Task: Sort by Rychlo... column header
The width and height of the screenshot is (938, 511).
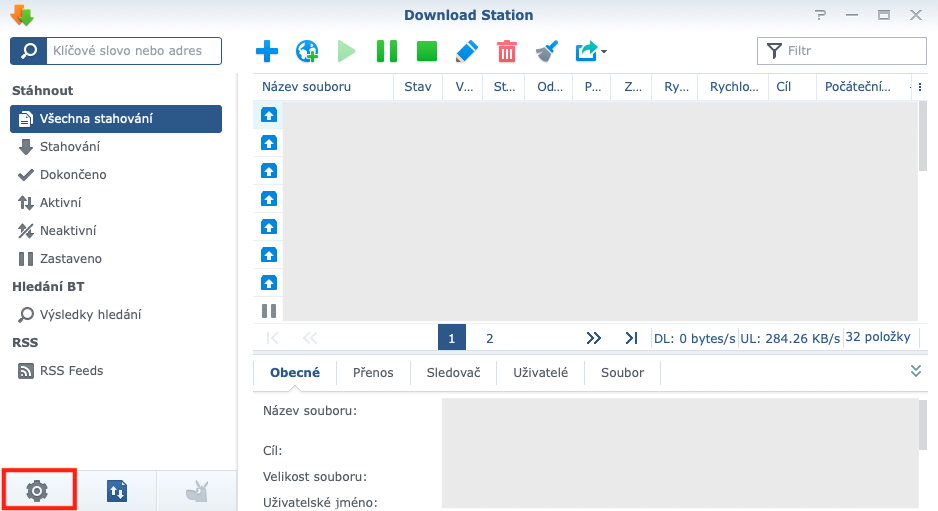Action: point(734,87)
